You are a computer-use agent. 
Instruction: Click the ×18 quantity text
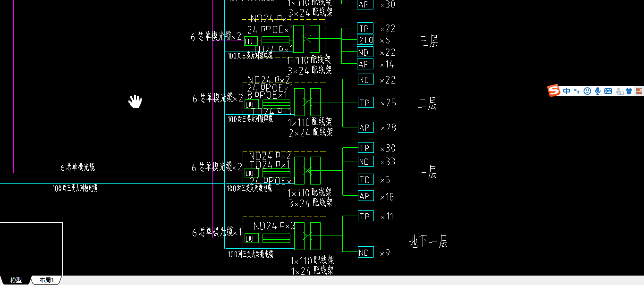[x=387, y=197]
